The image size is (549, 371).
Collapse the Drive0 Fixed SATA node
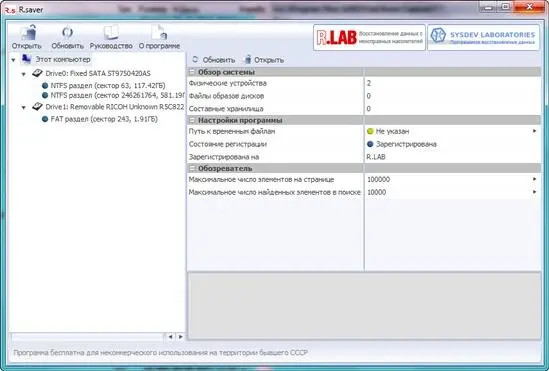coord(23,74)
